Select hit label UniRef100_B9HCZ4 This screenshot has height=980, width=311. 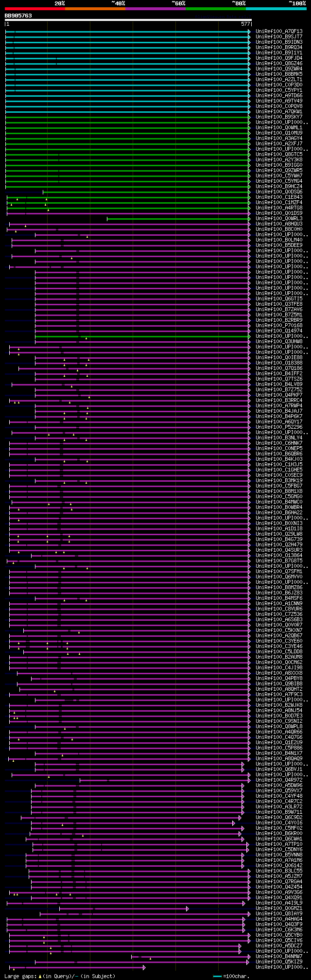click(279, 187)
